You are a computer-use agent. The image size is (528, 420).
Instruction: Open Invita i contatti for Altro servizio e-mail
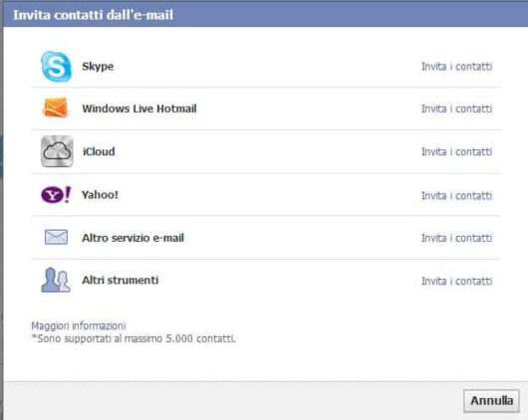pyautogui.click(x=456, y=238)
